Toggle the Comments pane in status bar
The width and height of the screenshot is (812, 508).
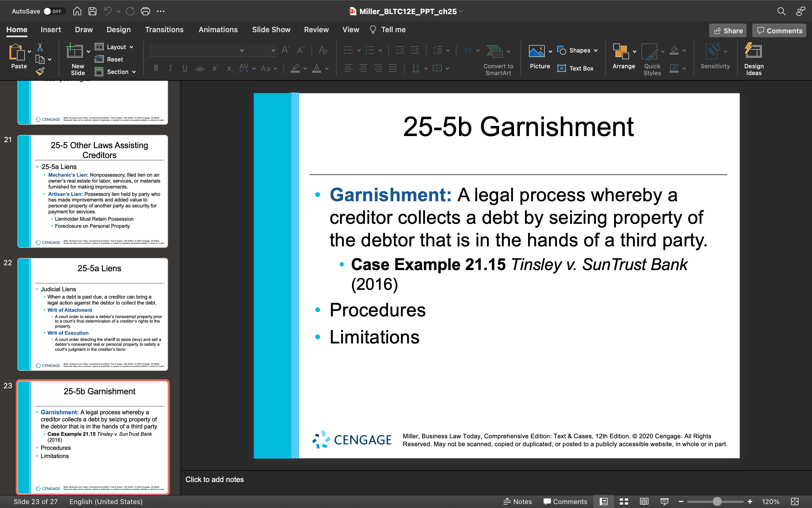point(565,502)
